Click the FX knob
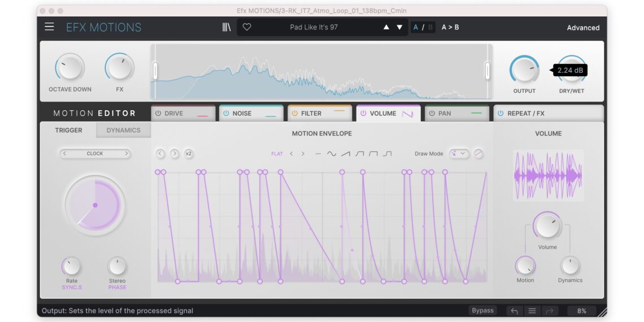The image size is (644, 322). pos(120,68)
